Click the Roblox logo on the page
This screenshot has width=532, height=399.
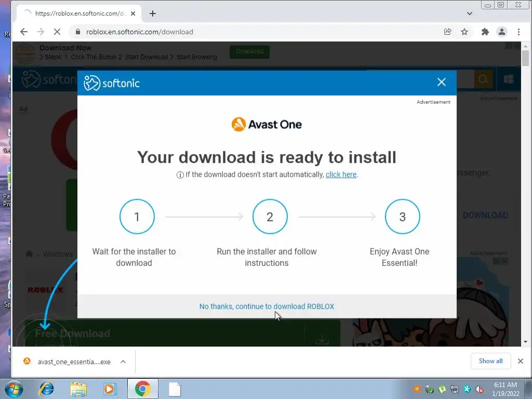pyautogui.click(x=45, y=290)
